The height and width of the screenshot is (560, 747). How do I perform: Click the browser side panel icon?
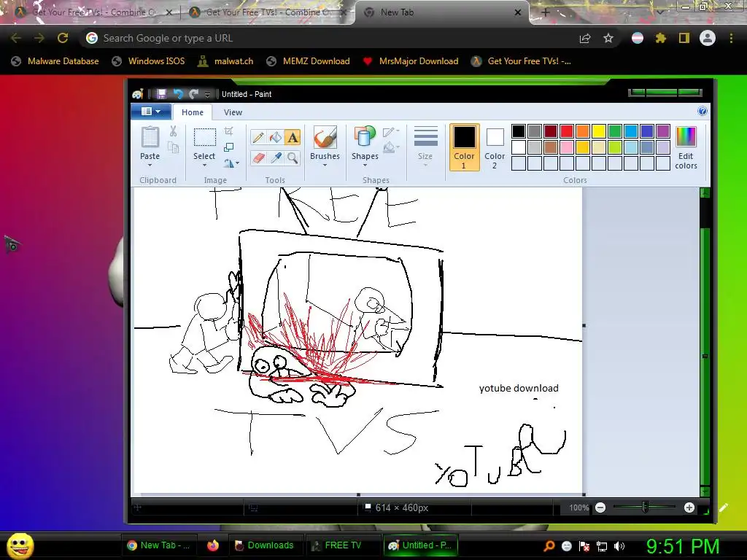pyautogui.click(x=684, y=38)
